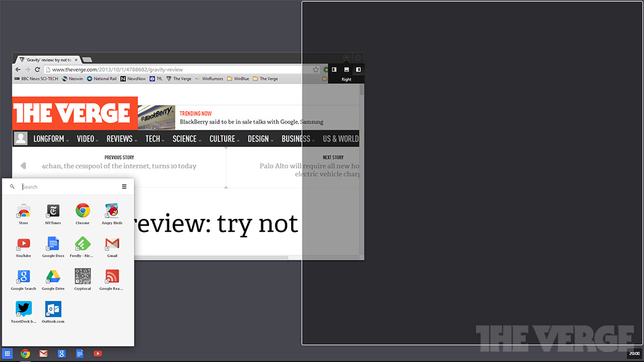Launch Google Drive app
This screenshot has width=644, height=362.
(53, 279)
